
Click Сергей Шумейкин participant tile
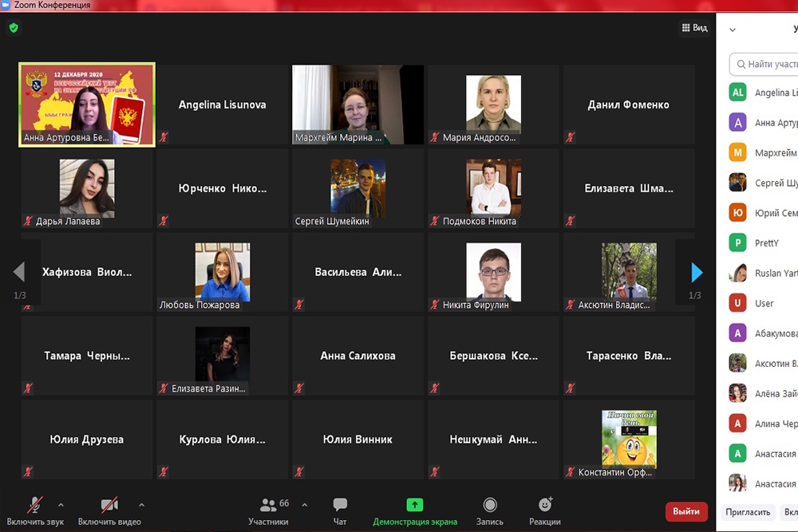point(358,188)
